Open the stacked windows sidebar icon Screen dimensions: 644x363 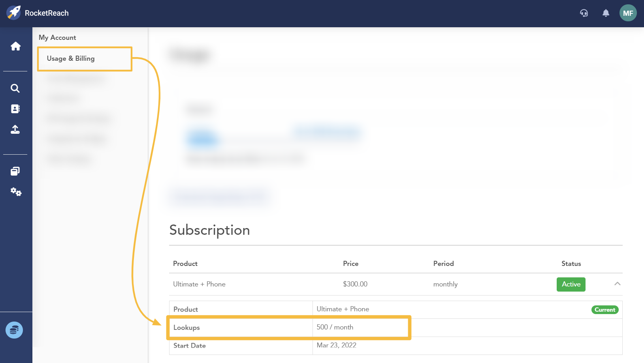coord(15,171)
